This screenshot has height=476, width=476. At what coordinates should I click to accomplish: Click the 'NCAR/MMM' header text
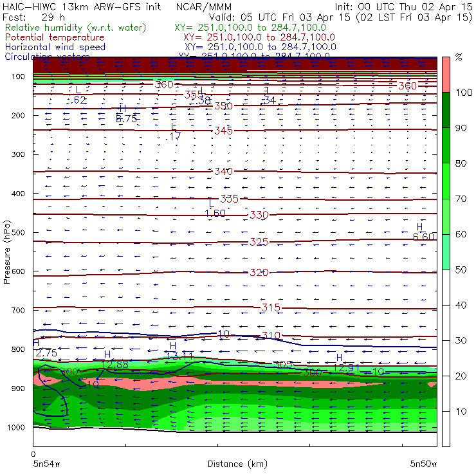(x=204, y=7)
